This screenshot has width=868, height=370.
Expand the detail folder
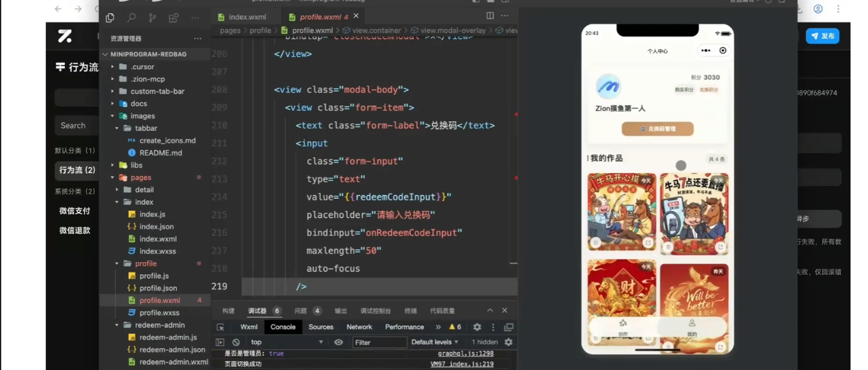[x=144, y=189]
